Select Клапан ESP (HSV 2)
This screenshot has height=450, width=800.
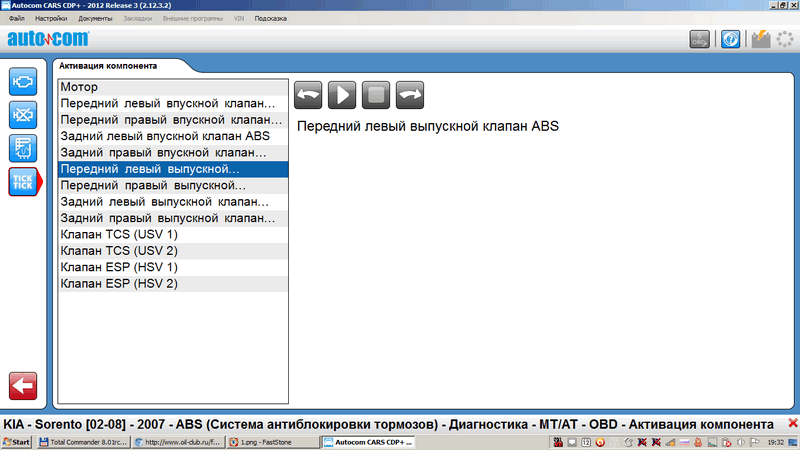tap(173, 283)
